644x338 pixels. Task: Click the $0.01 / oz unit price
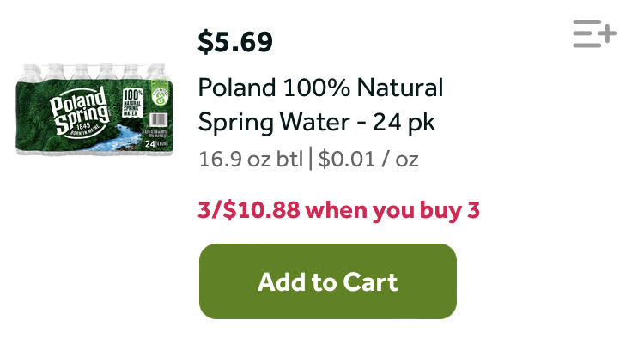[x=368, y=160]
